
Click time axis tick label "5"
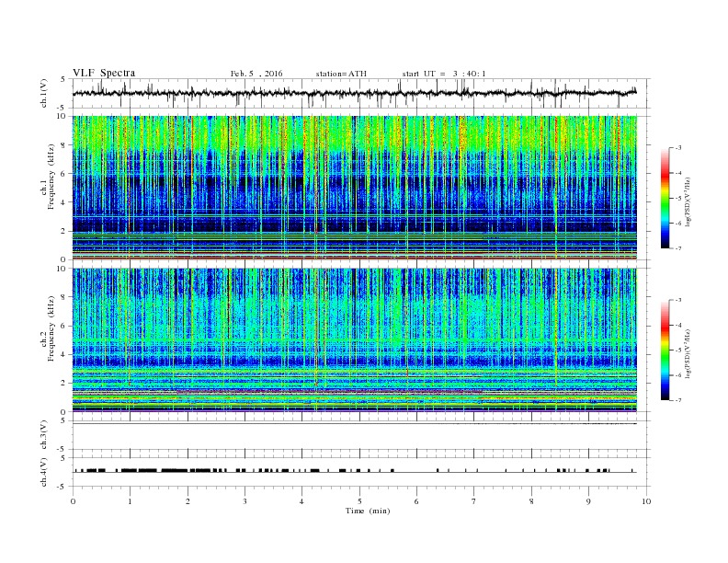(x=359, y=501)
